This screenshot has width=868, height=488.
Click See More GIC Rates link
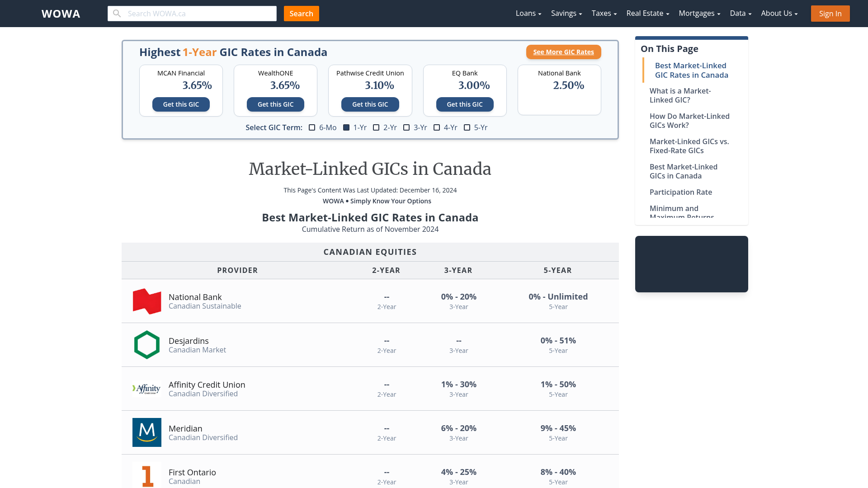point(563,52)
